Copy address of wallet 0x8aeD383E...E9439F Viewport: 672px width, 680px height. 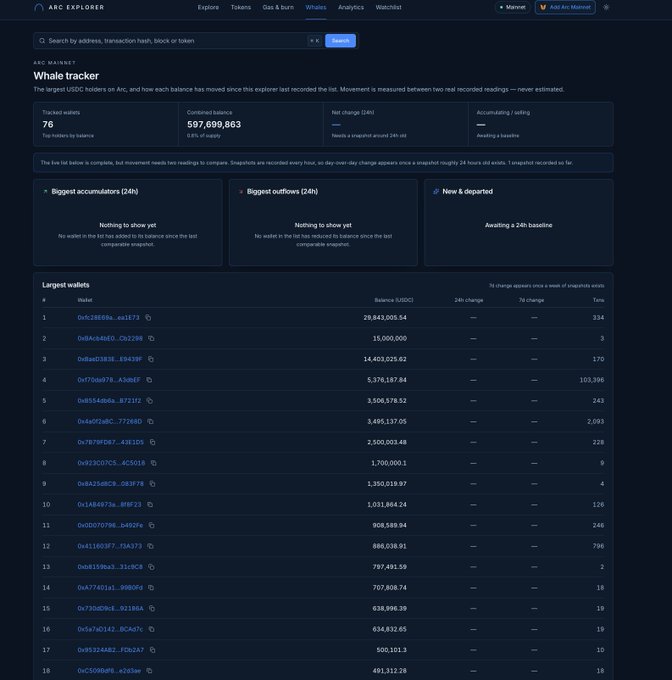151,359
